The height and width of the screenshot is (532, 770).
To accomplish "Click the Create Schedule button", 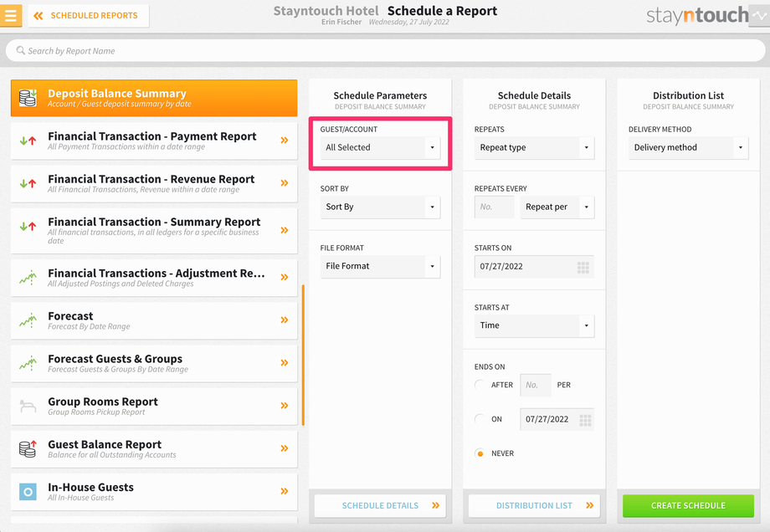I will 689,505.
